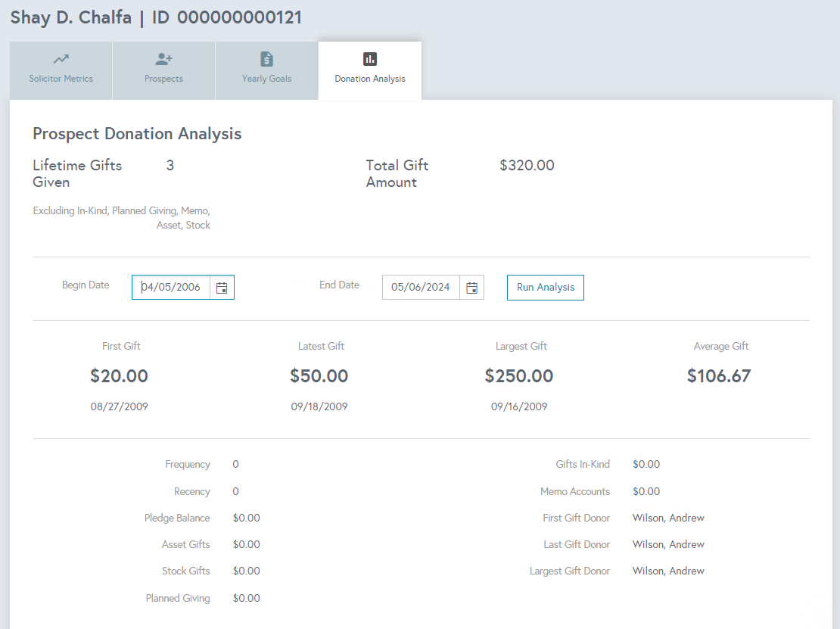Click Last Gift Donor Wilson, Andrew
Screen dimensions: 840x629
point(668,544)
